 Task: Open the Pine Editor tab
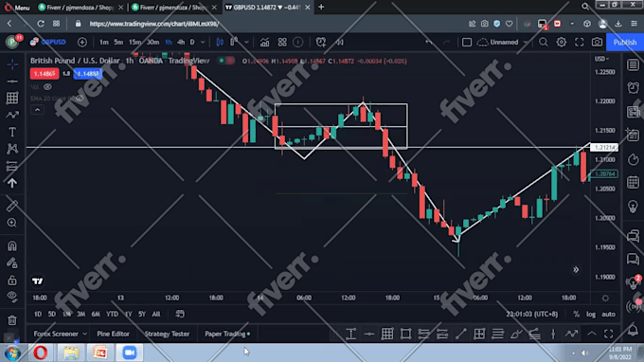[x=113, y=334]
